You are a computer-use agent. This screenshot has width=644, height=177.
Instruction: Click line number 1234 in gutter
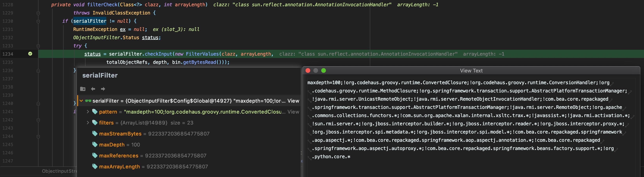(x=8, y=54)
